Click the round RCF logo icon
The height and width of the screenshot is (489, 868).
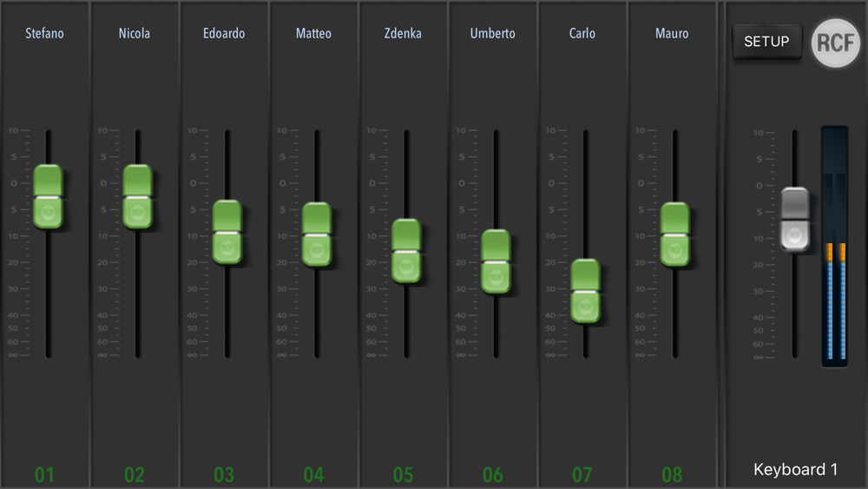pos(835,43)
